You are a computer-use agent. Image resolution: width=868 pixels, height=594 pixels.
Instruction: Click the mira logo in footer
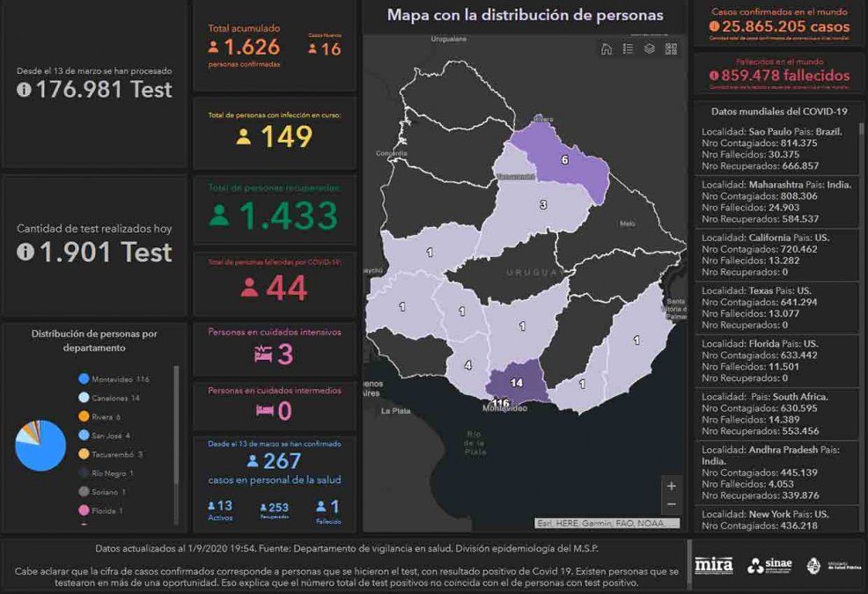click(713, 565)
